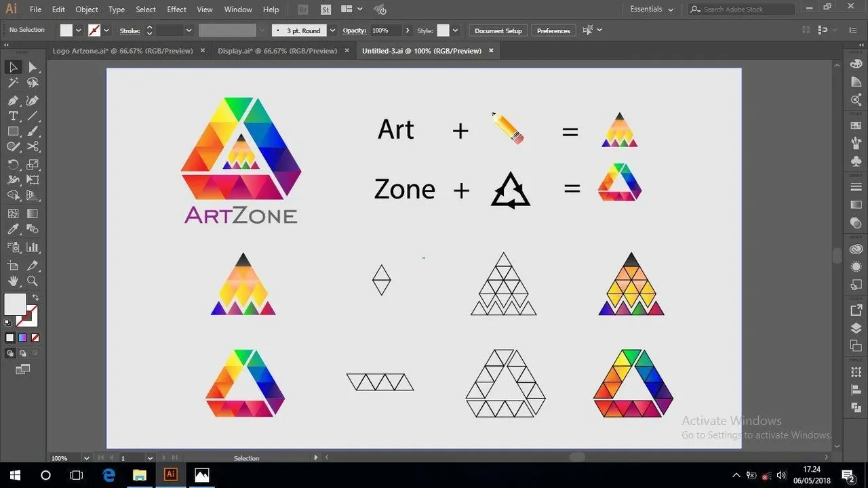This screenshot has width=868, height=488.
Task: Open the Brushes panel icon
Action: (x=856, y=144)
